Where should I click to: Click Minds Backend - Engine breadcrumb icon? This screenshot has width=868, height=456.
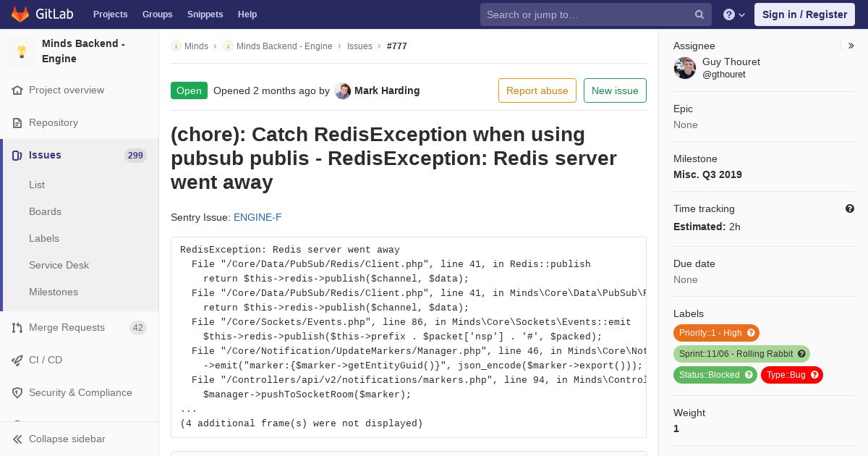pyautogui.click(x=228, y=46)
